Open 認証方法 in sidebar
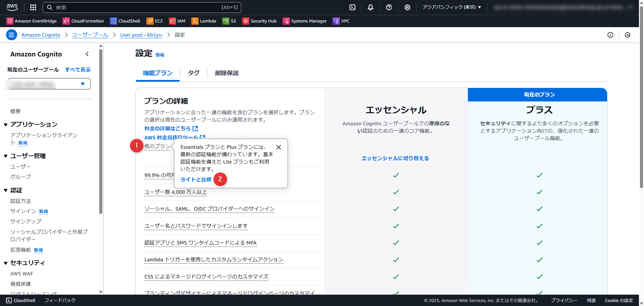 (x=20, y=201)
